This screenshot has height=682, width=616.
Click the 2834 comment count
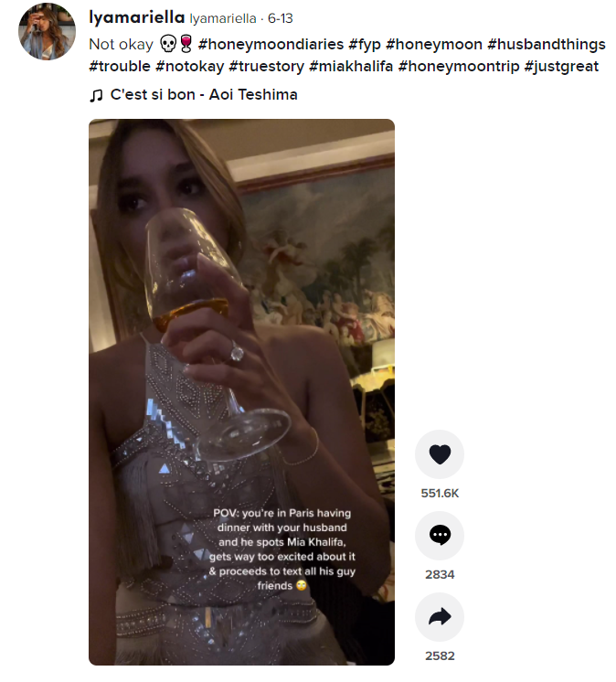pos(440,574)
